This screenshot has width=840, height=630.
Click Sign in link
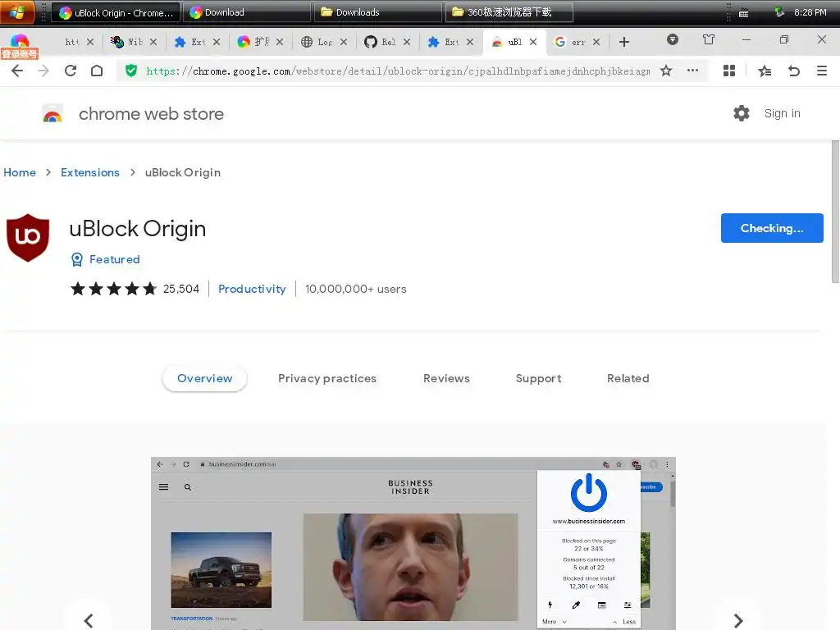click(x=782, y=113)
